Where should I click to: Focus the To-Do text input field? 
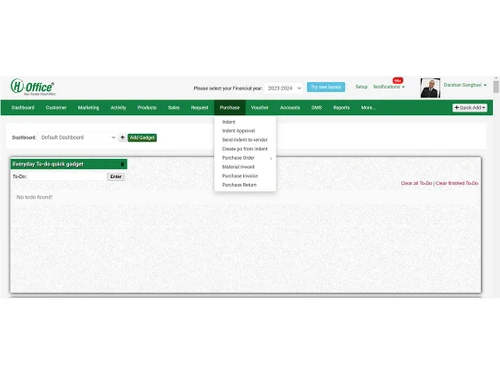click(67, 177)
